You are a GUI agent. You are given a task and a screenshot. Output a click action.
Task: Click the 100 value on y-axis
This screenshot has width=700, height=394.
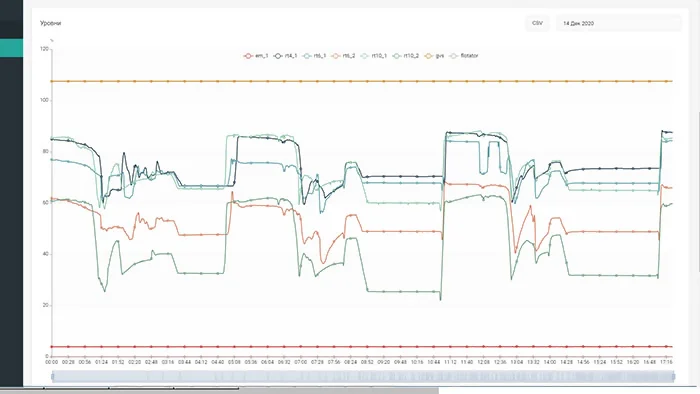click(x=44, y=100)
